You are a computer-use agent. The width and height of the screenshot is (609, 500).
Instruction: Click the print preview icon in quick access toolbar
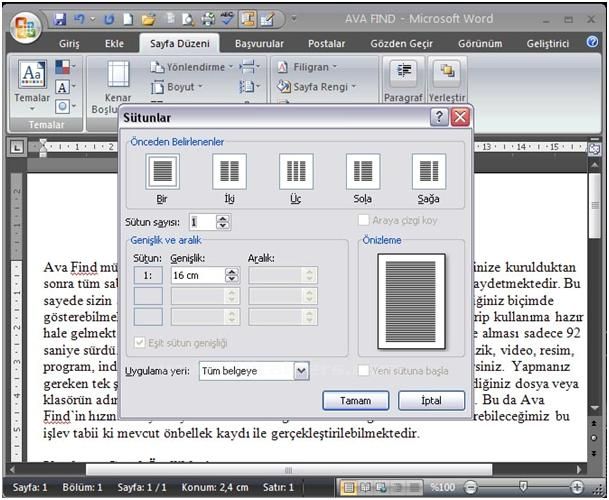click(x=188, y=19)
